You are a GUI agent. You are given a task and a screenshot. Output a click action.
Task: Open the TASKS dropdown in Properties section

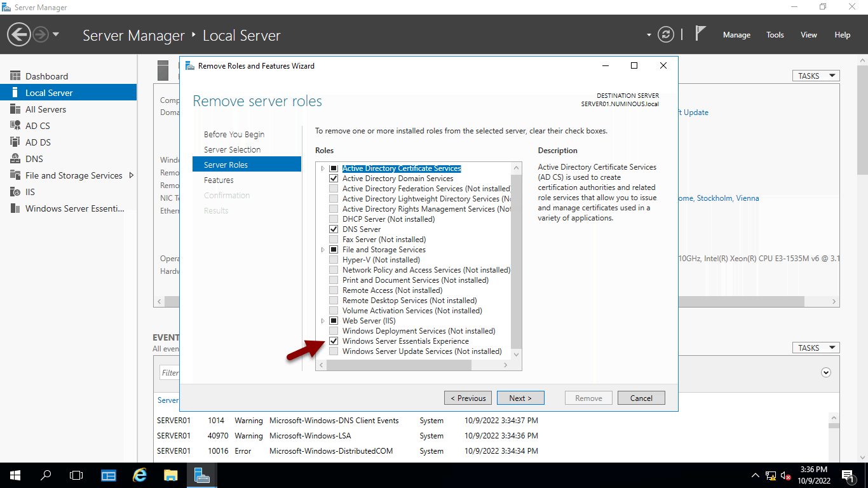coord(815,76)
